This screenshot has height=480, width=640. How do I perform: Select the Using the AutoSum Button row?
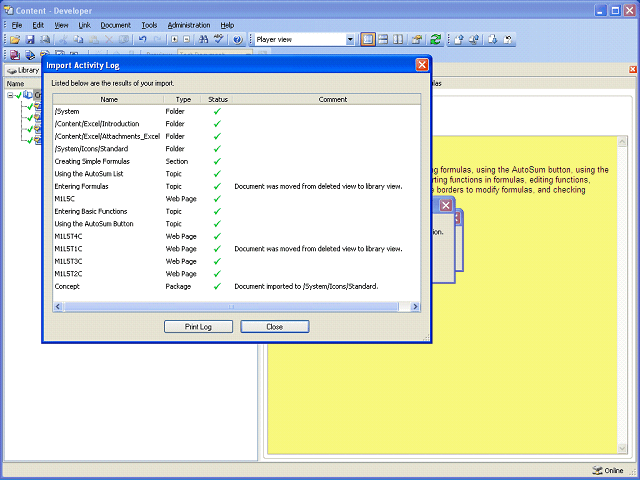237,224
